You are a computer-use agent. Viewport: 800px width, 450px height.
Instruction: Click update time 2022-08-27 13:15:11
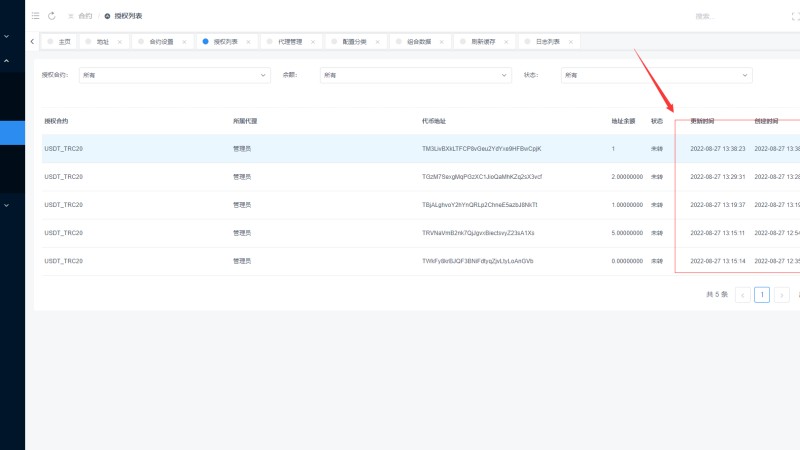717,233
